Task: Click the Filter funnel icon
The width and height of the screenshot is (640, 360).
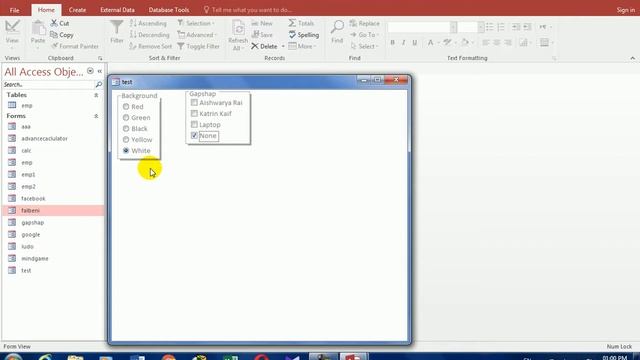Action: (x=117, y=27)
